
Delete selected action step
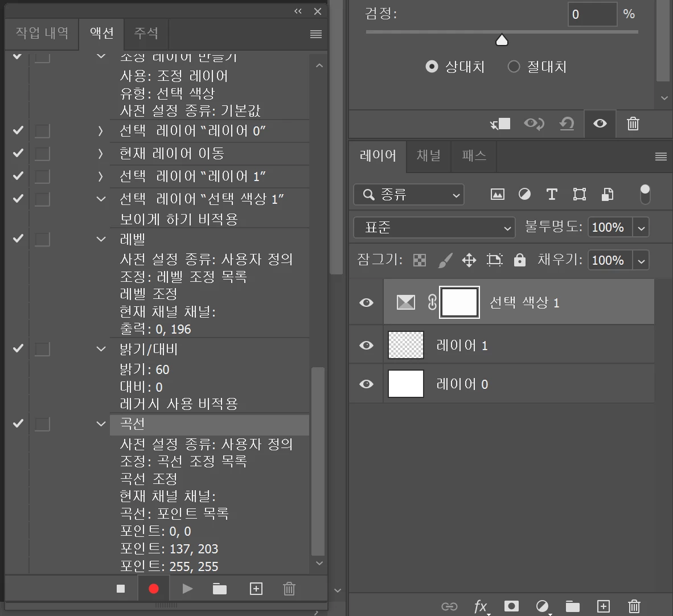pyautogui.click(x=289, y=589)
